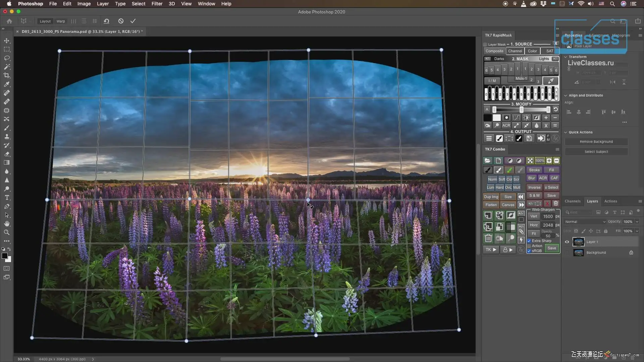Collapse the Align and Distribute section

(566, 95)
